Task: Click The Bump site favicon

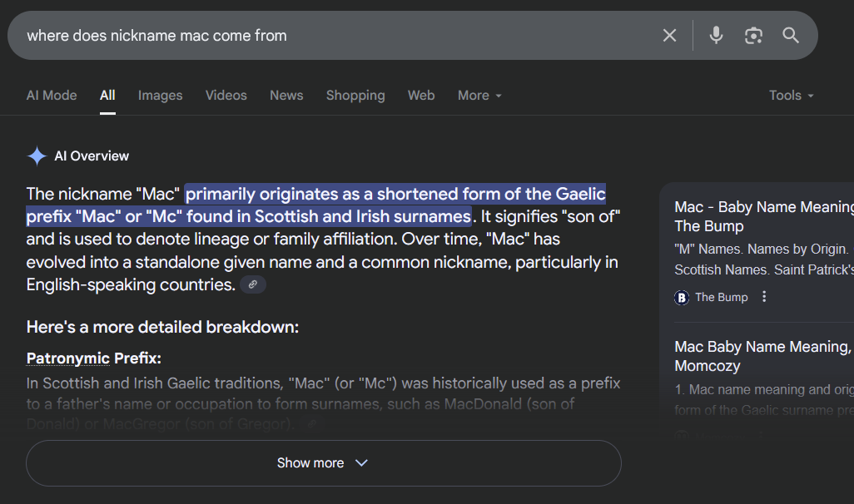Action: point(682,297)
